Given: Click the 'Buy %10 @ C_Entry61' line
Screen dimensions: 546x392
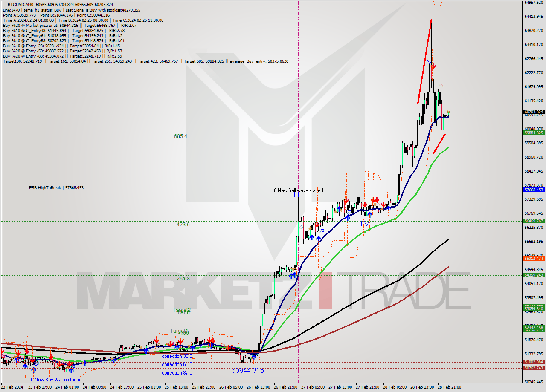Looking at the screenshot, I should [62, 35].
